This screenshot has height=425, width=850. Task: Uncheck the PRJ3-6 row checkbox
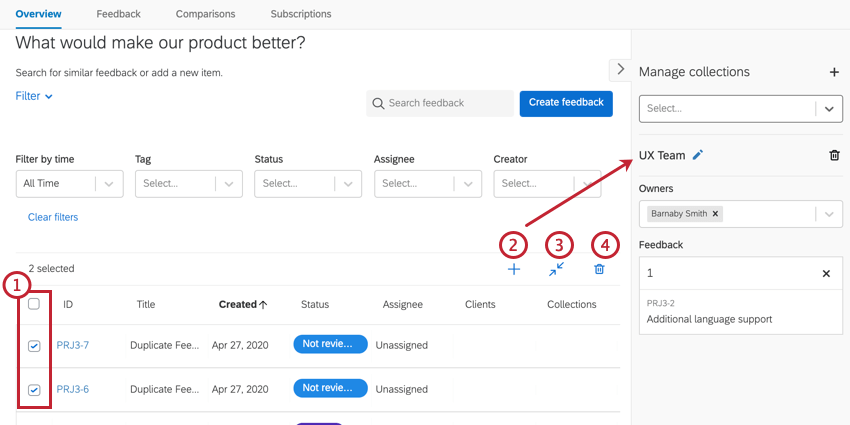(x=34, y=389)
